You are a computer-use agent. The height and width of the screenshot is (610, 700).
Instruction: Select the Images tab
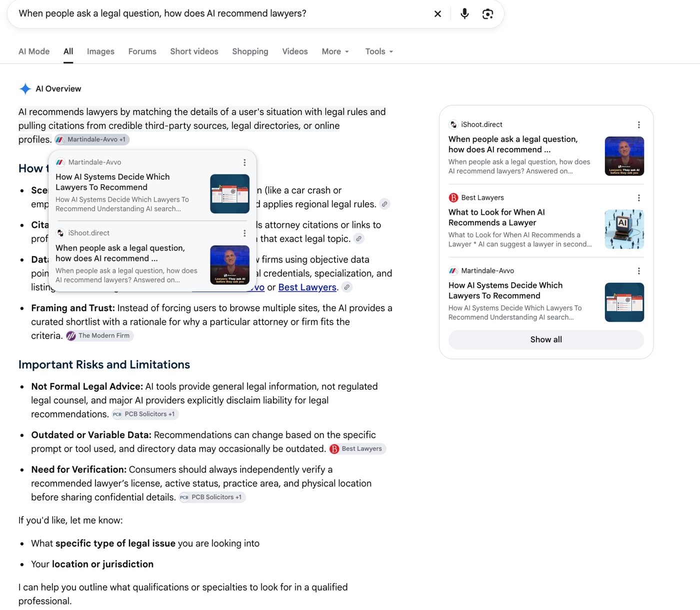click(x=100, y=51)
